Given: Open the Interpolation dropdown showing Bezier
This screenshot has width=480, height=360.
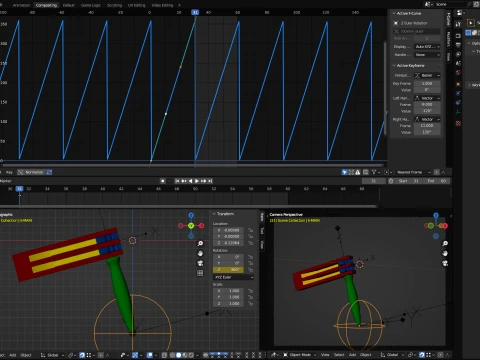Looking at the screenshot, I should pyautogui.click(x=427, y=75).
